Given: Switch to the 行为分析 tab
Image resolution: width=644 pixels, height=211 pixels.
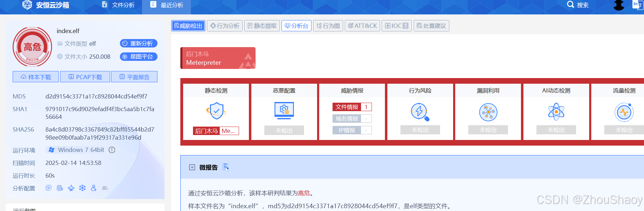Looking at the screenshot, I should 225,26.
